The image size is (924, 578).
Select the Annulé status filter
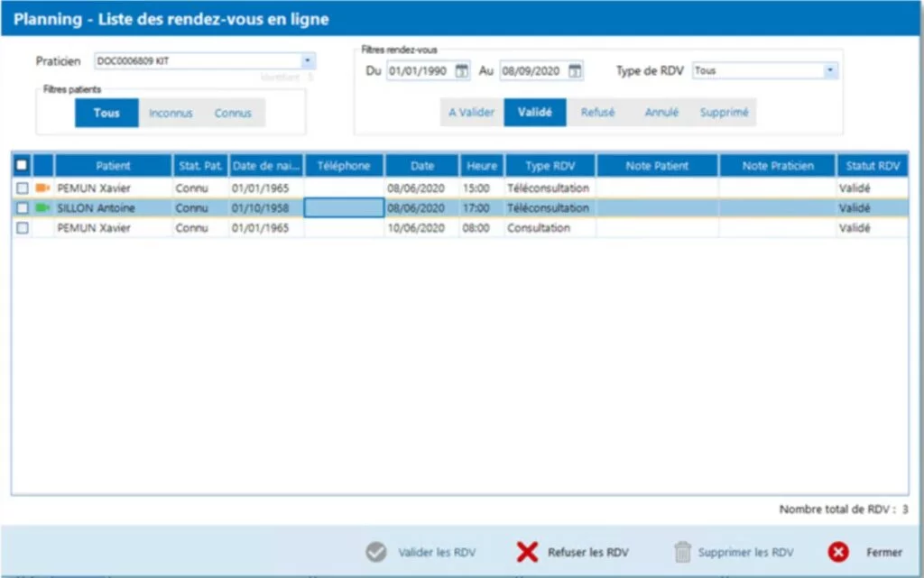[x=661, y=113]
